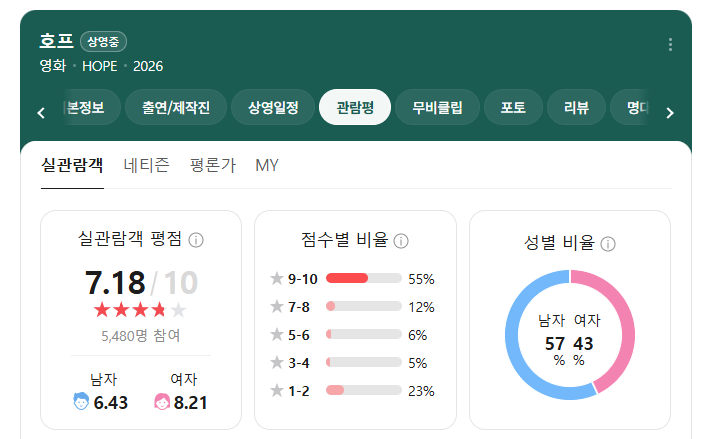Open the three-dot more options menu

coord(670,44)
